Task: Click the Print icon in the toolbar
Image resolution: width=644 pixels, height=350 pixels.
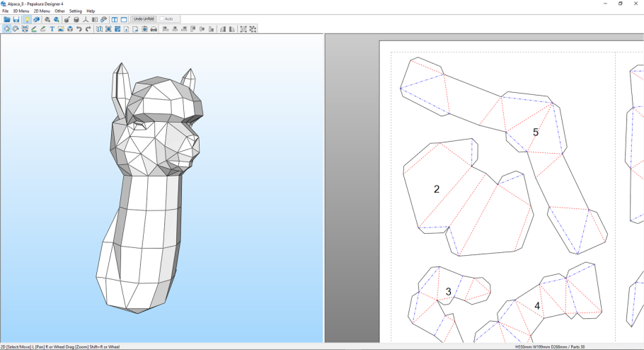Action: 154,29
